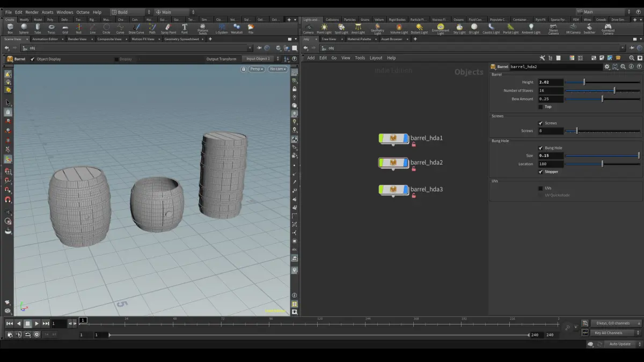Expand the No cam camera dropdown

click(x=278, y=69)
